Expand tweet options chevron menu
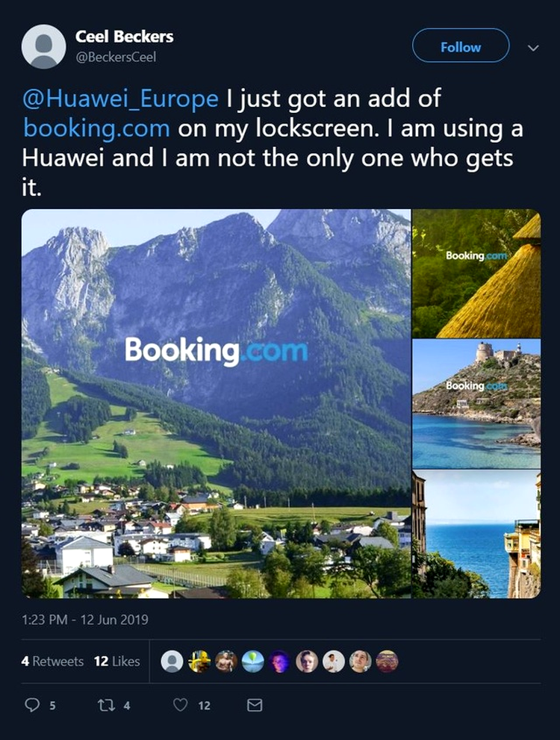The height and width of the screenshot is (740, 560). (533, 48)
